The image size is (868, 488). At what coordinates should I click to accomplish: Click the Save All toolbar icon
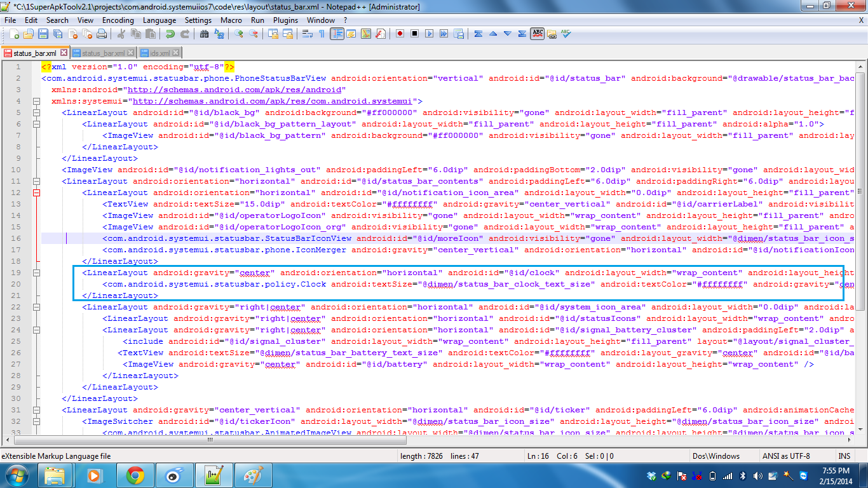click(58, 34)
